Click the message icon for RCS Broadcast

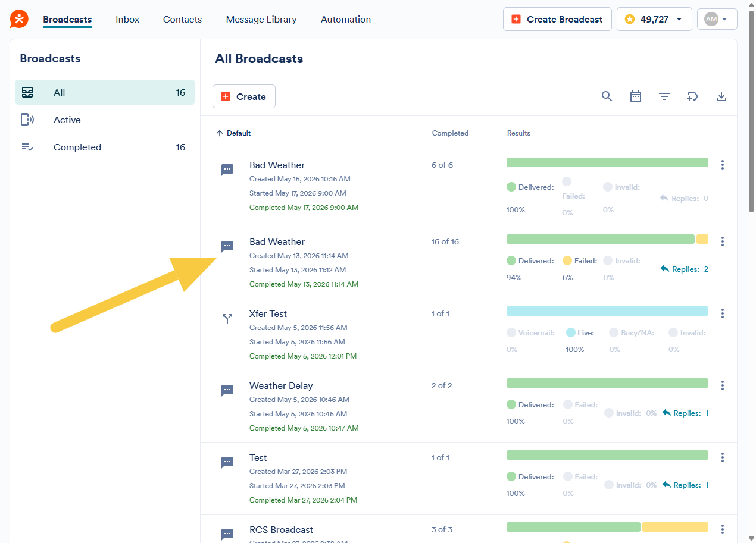[227, 534]
